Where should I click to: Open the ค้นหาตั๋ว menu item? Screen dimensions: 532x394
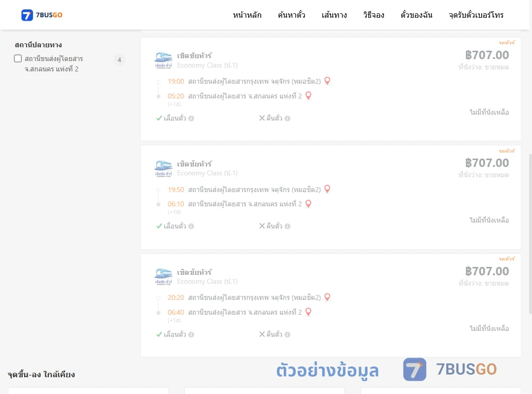tap(292, 15)
